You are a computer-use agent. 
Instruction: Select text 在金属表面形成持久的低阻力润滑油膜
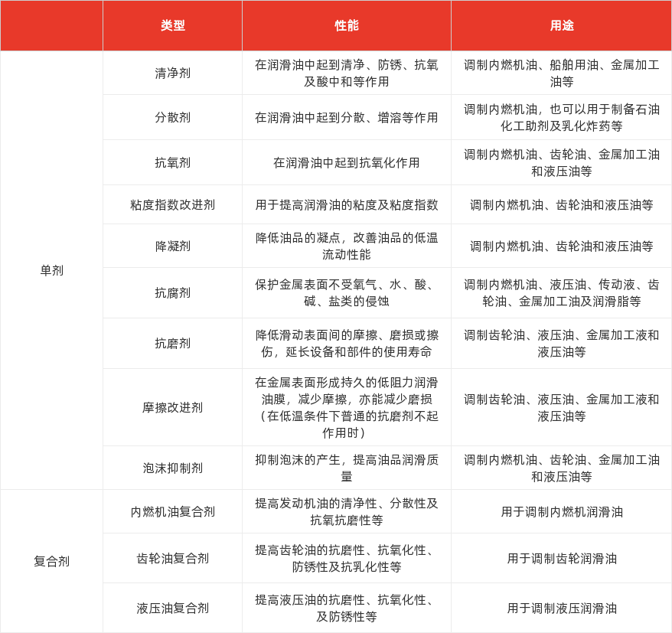click(347, 391)
